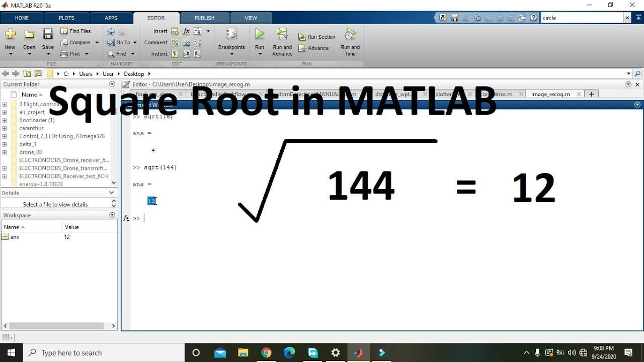This screenshot has width=644, height=362.
Task: Click the Advance button
Action: click(x=313, y=48)
